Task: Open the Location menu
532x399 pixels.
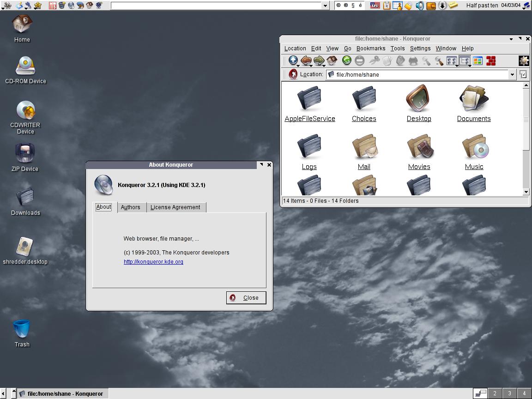Action: (295, 48)
